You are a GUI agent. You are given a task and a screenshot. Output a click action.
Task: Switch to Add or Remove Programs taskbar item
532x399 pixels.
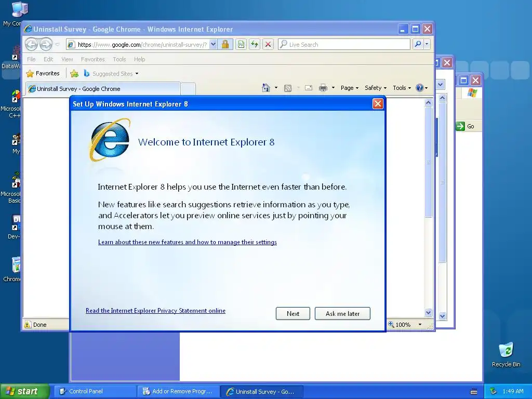point(178,391)
